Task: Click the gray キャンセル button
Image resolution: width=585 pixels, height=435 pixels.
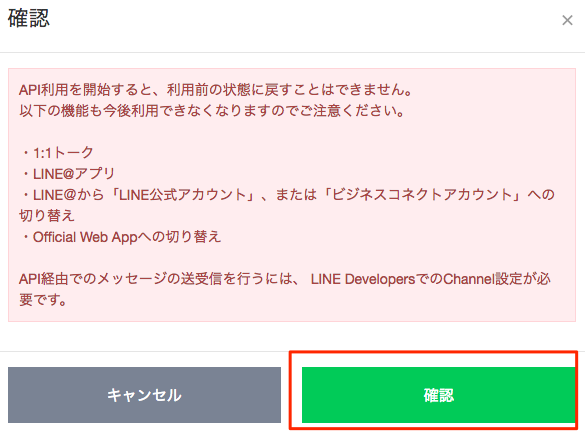Action: (144, 395)
